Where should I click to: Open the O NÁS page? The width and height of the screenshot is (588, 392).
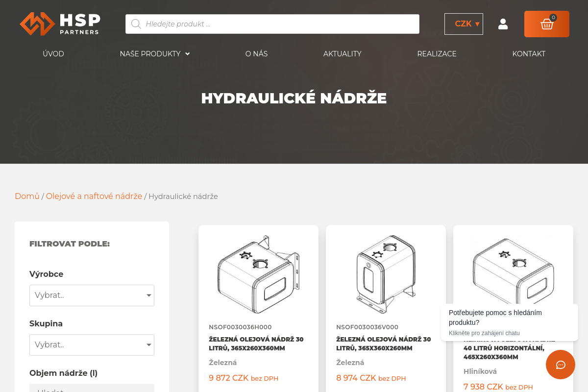(x=256, y=54)
